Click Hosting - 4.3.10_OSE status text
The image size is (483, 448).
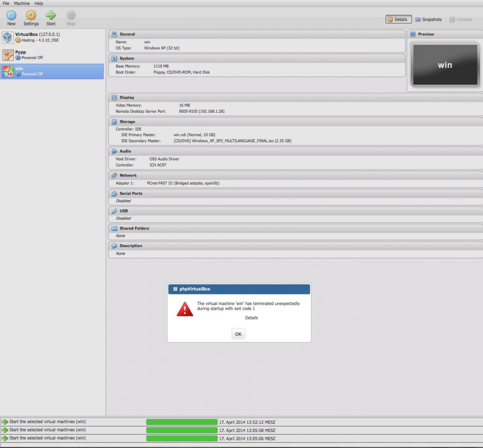(x=40, y=40)
